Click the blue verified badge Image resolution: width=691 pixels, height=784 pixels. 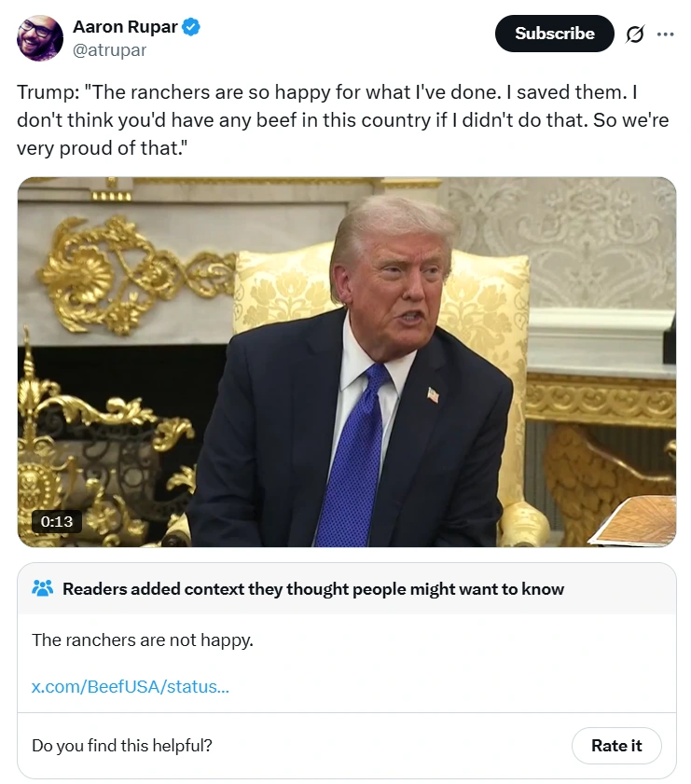[191, 27]
